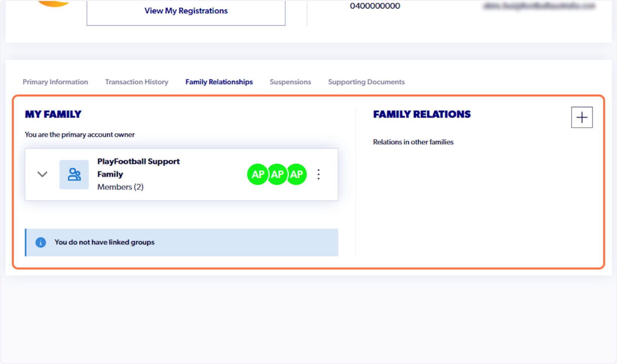Switch to the Transaction History tab
The image size is (617, 364).
pos(136,82)
